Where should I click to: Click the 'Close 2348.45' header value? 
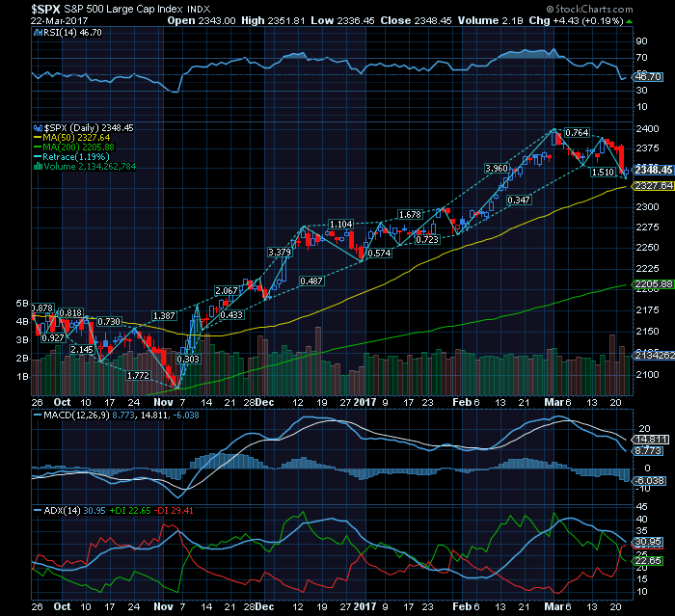[x=417, y=20]
